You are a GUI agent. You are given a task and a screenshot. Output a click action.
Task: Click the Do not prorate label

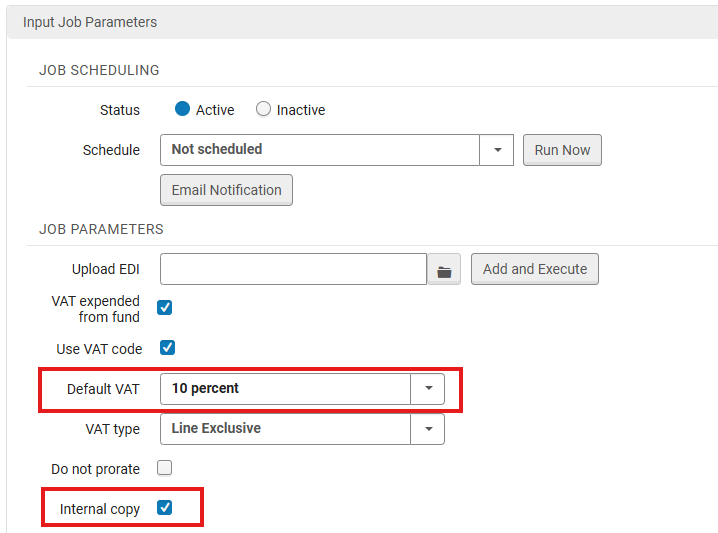pos(95,469)
